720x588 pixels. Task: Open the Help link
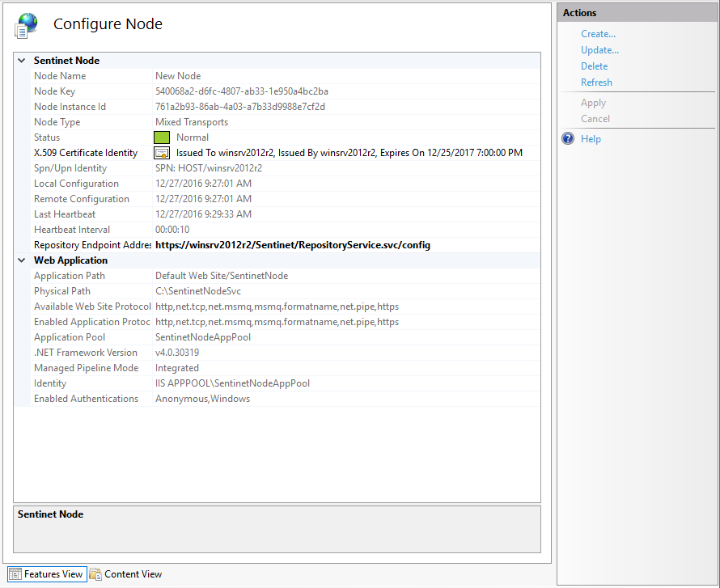pyautogui.click(x=591, y=139)
